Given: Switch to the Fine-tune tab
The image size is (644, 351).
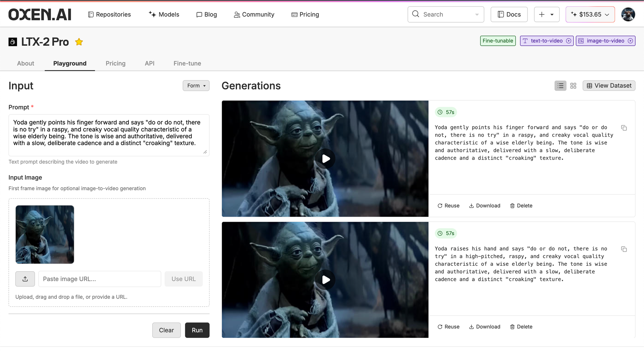Looking at the screenshot, I should (x=187, y=63).
